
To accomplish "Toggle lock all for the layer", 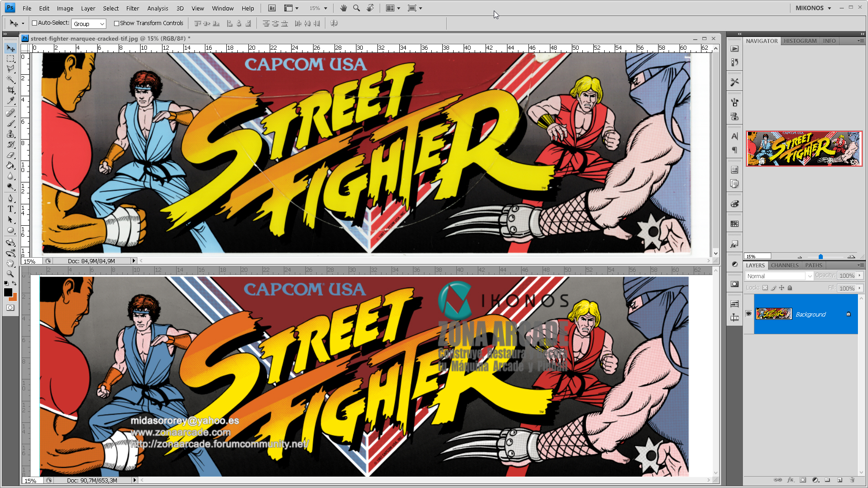I will [790, 288].
